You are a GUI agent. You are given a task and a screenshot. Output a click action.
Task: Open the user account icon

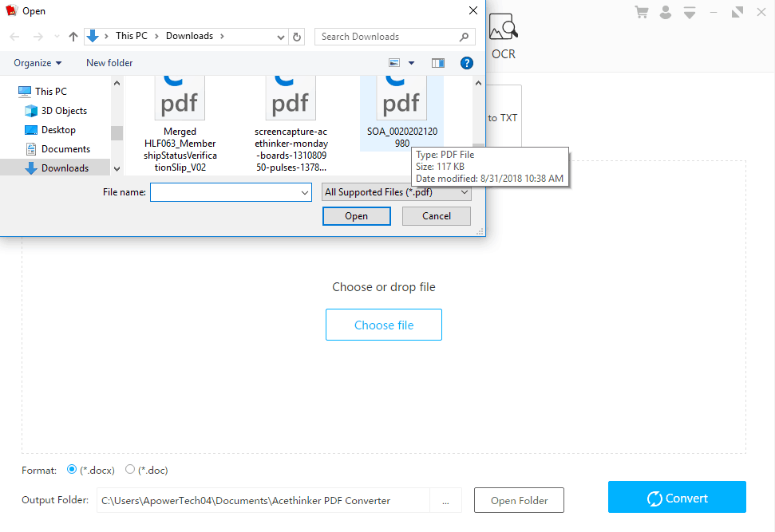coord(666,12)
